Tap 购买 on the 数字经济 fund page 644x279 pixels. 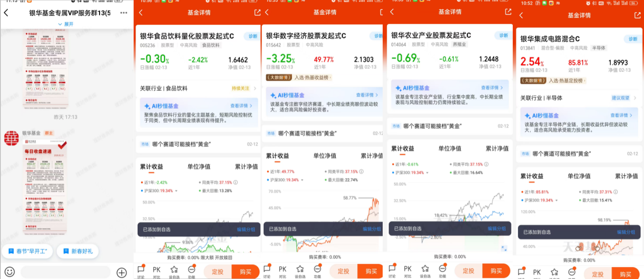coord(370,271)
